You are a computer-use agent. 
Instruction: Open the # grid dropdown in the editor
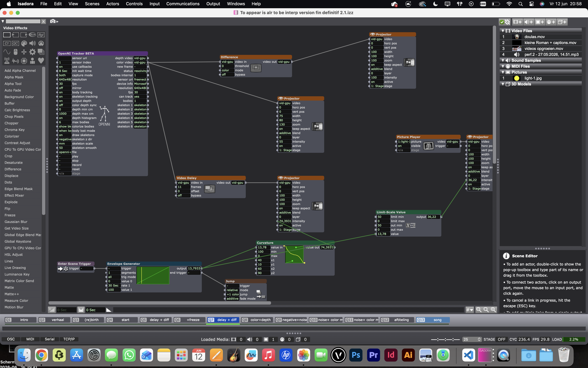pos(469,310)
